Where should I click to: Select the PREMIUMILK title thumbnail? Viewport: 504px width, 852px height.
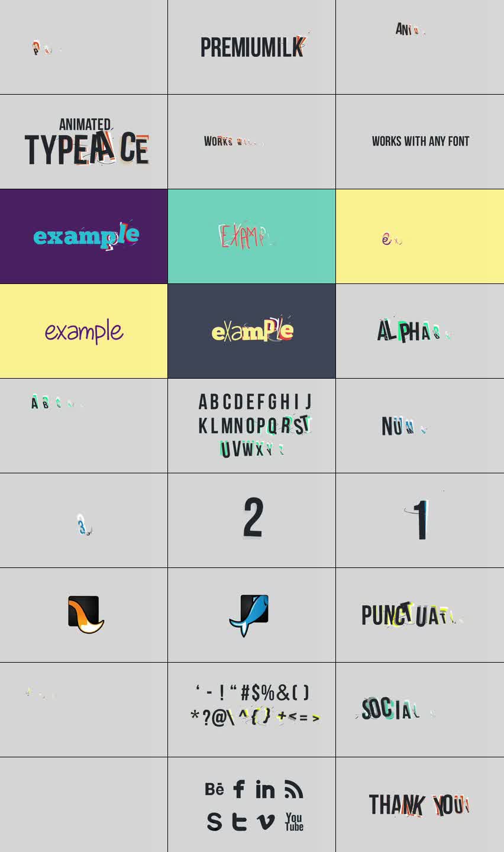click(x=252, y=47)
